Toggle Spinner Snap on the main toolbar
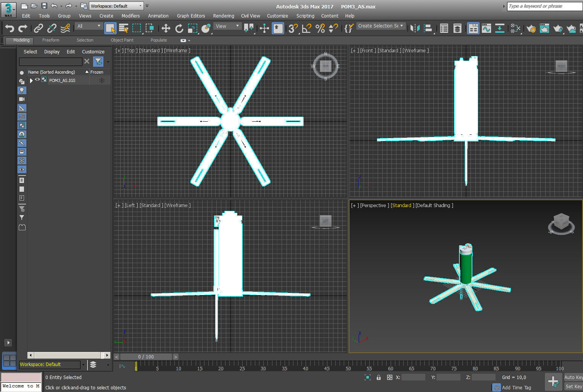 (333, 28)
